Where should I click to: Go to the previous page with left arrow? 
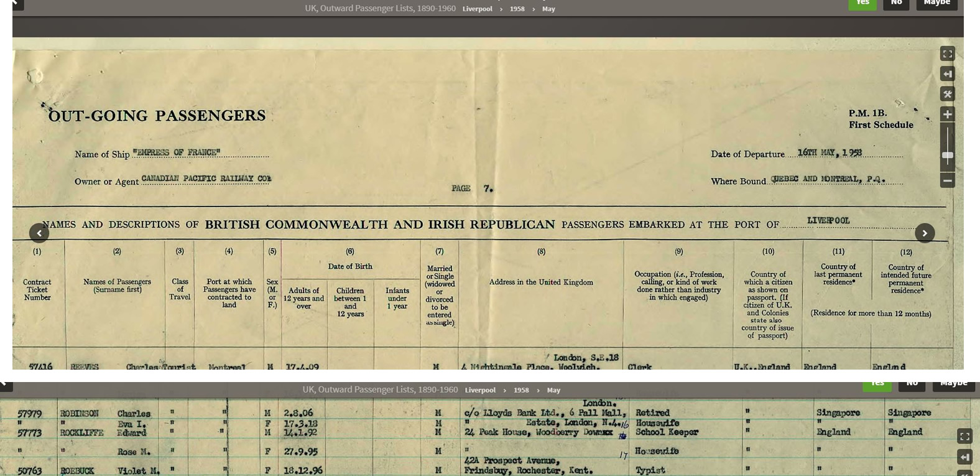(x=39, y=233)
